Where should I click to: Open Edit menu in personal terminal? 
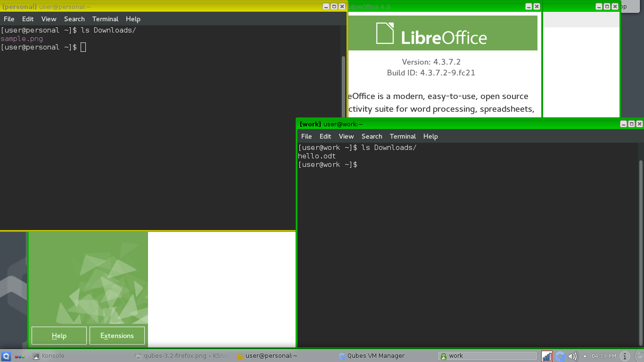[x=28, y=19]
